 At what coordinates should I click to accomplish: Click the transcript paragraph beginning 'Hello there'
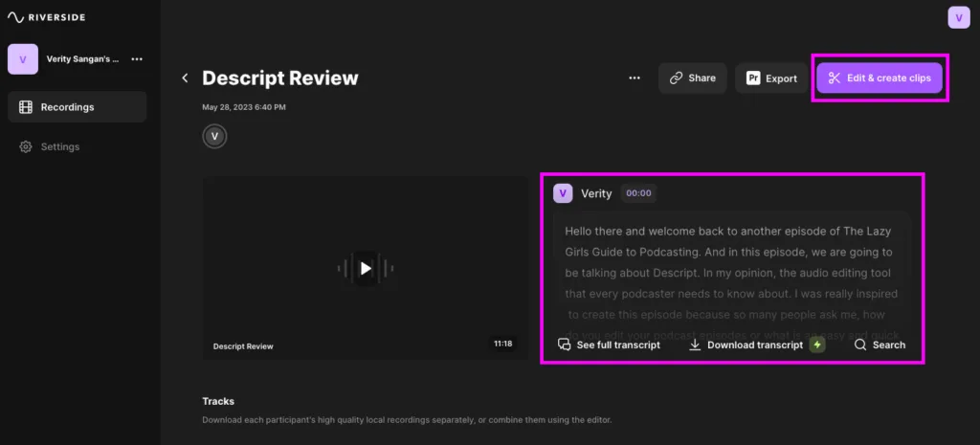[731, 283]
